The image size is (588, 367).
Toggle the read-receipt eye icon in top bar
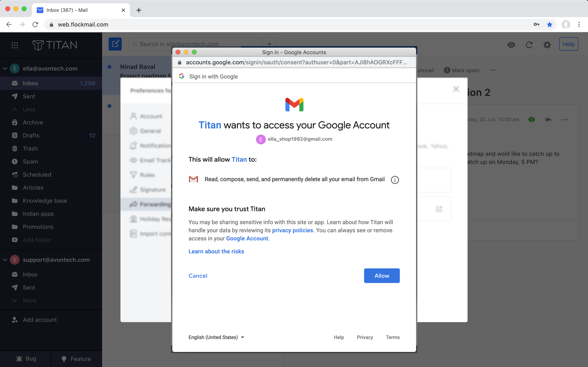(x=511, y=45)
